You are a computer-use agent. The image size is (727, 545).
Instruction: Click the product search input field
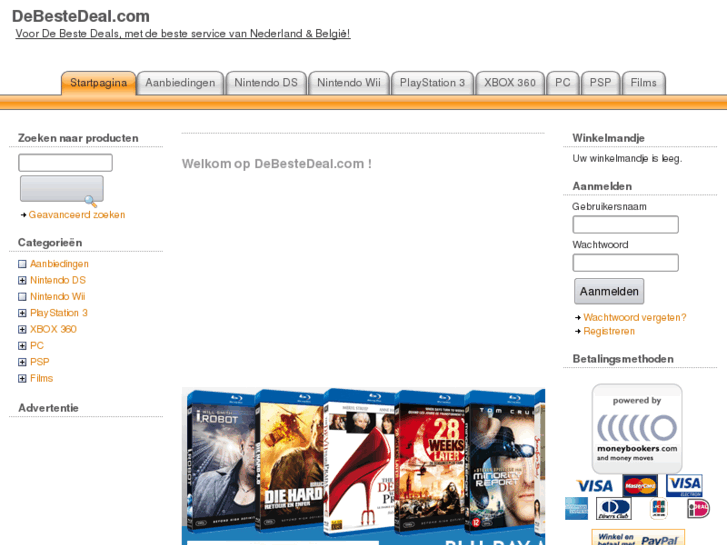[65, 163]
